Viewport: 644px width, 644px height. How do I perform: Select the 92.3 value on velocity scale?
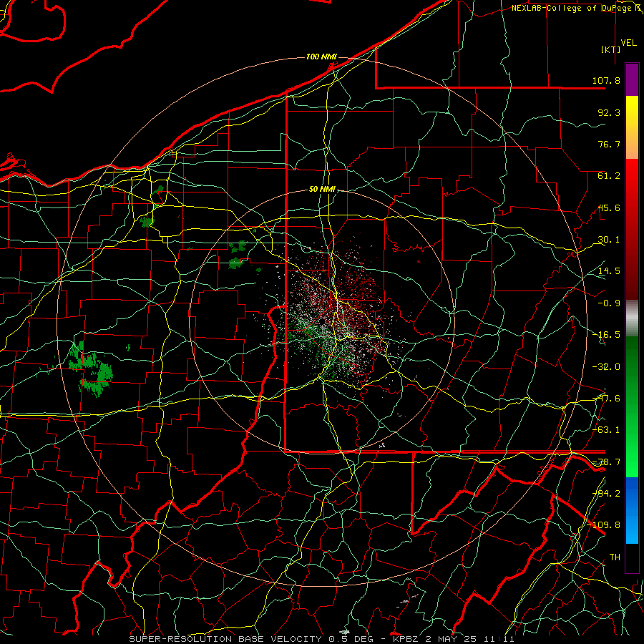tap(609, 112)
